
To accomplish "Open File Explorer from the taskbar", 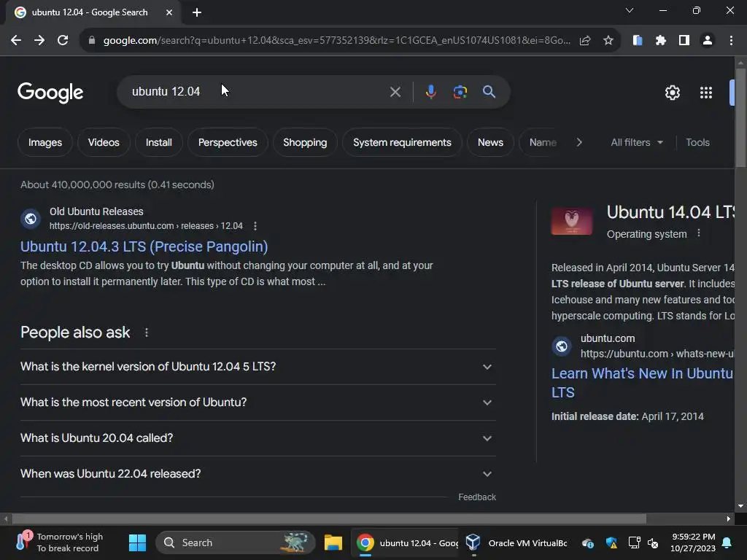I will (333, 542).
